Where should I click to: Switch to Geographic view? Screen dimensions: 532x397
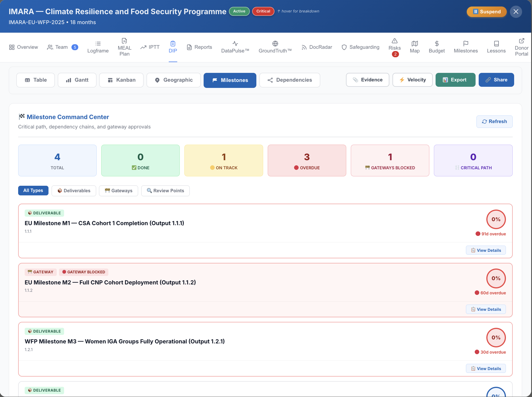(174, 80)
